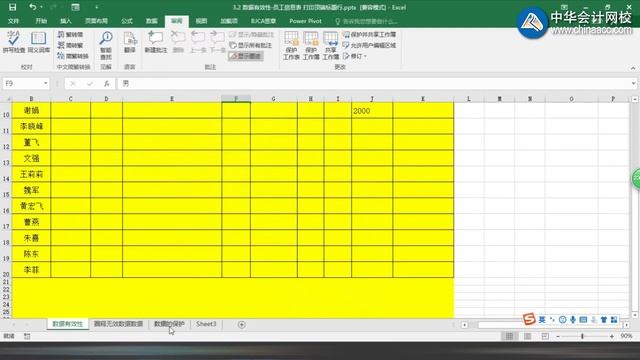The width and height of the screenshot is (640, 360).
Task: Go to next comment 下一条
Action: [217, 42]
